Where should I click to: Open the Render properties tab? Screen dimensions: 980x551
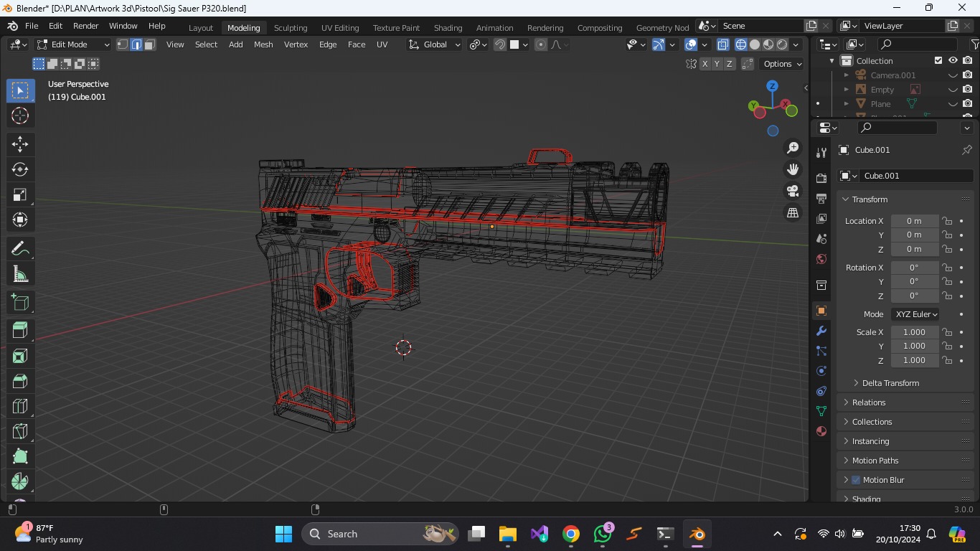pos(821,178)
